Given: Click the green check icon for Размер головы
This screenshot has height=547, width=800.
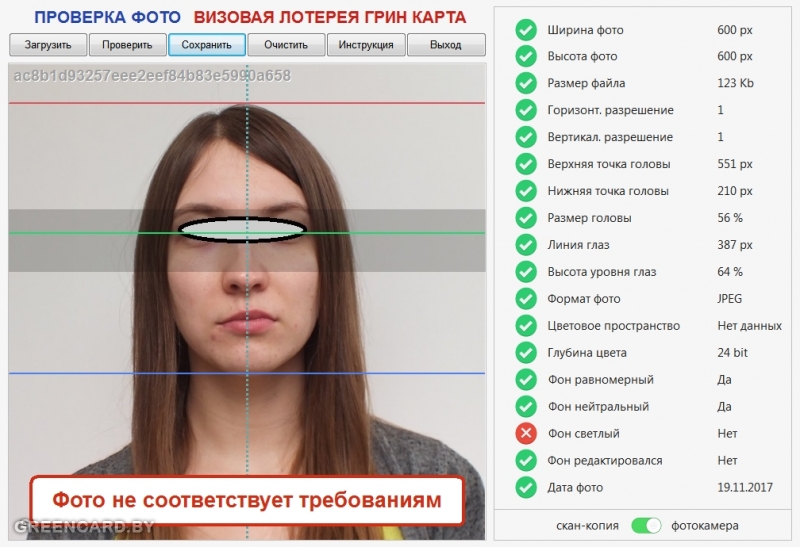Looking at the screenshot, I should 526,218.
